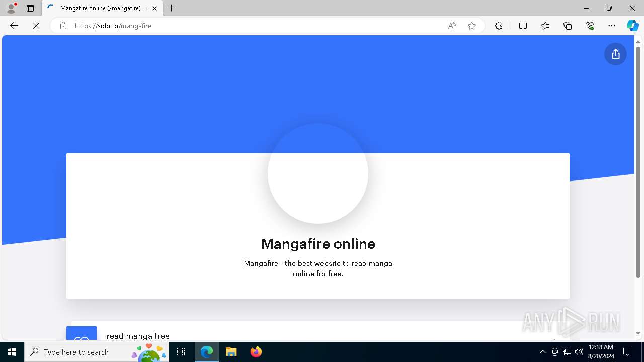Open File Explorer from taskbar
Image resolution: width=644 pixels, height=362 pixels.
[x=231, y=352]
